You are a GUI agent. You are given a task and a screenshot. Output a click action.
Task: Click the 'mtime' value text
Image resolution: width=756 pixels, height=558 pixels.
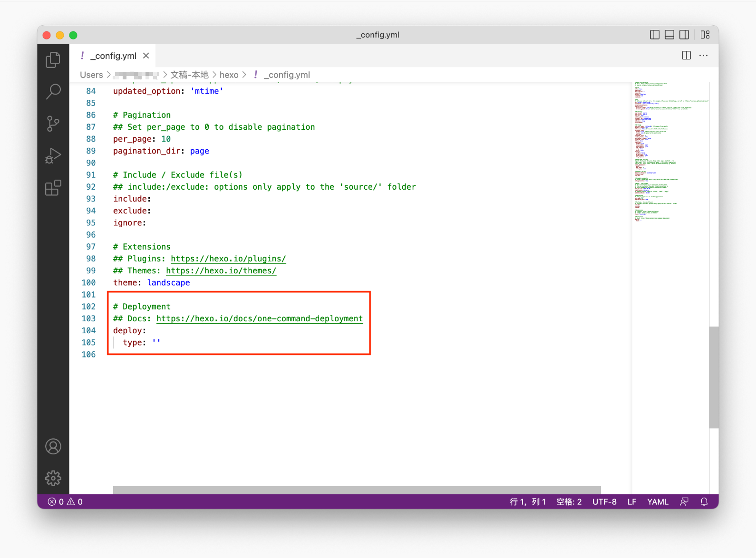pyautogui.click(x=207, y=91)
